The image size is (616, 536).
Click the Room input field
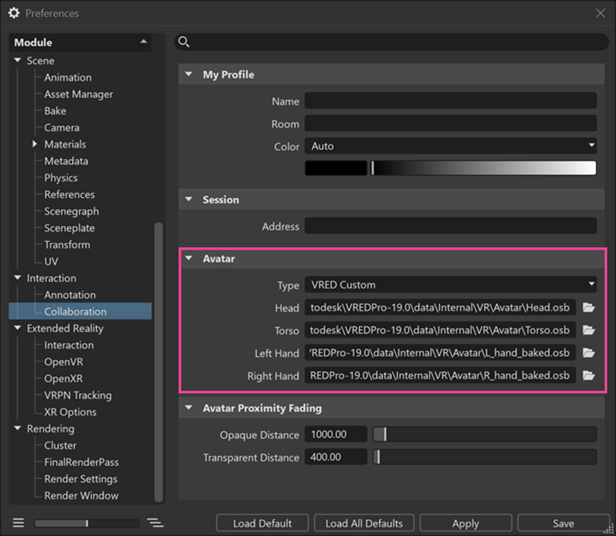click(x=451, y=123)
